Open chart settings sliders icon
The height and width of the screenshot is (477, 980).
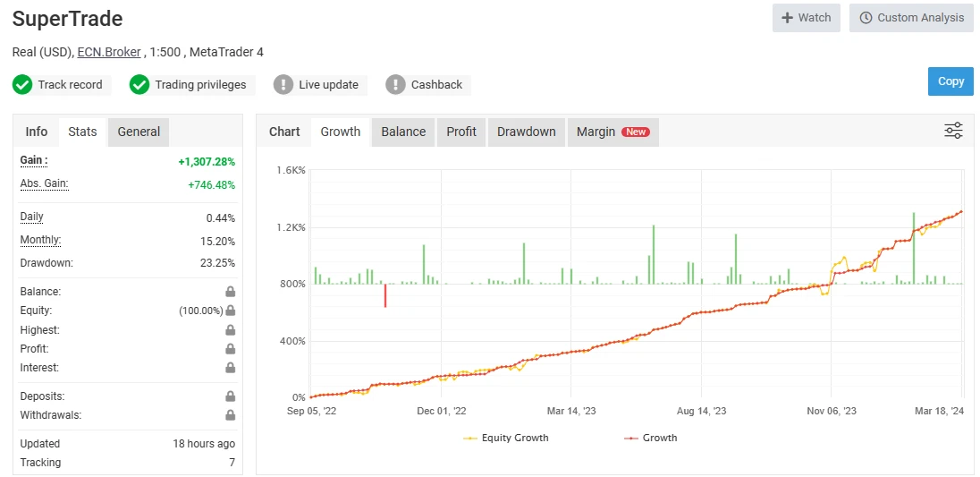point(953,132)
